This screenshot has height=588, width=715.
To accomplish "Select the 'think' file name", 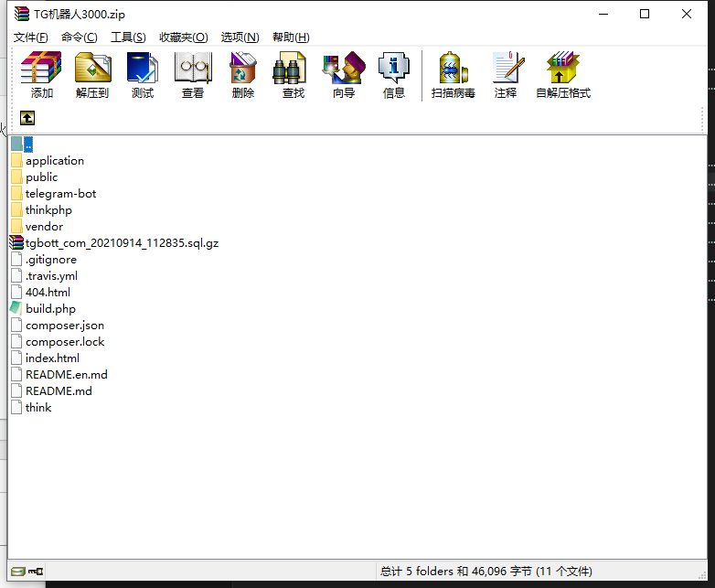I will (x=38, y=407).
